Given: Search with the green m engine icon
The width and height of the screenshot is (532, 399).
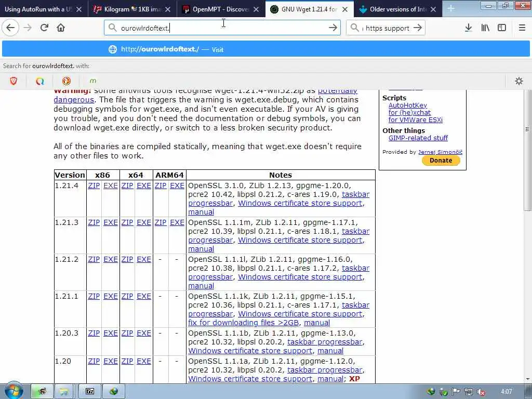Looking at the screenshot, I should pos(92,81).
